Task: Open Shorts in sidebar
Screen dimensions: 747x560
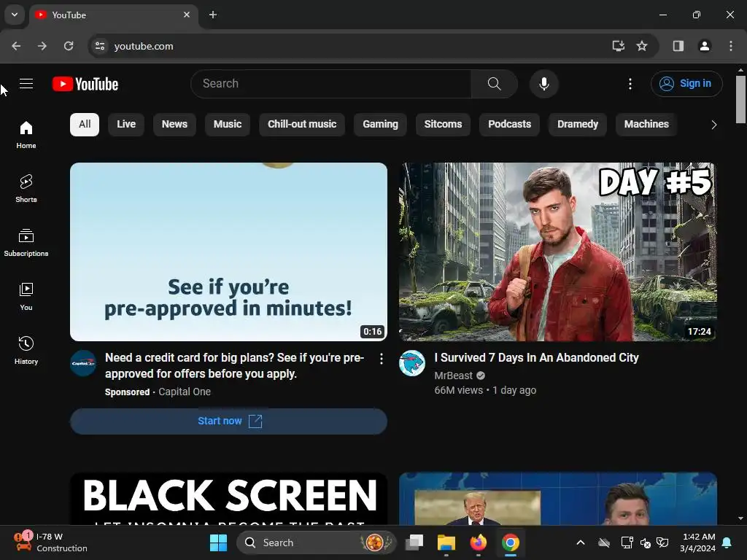Action: coord(26,189)
